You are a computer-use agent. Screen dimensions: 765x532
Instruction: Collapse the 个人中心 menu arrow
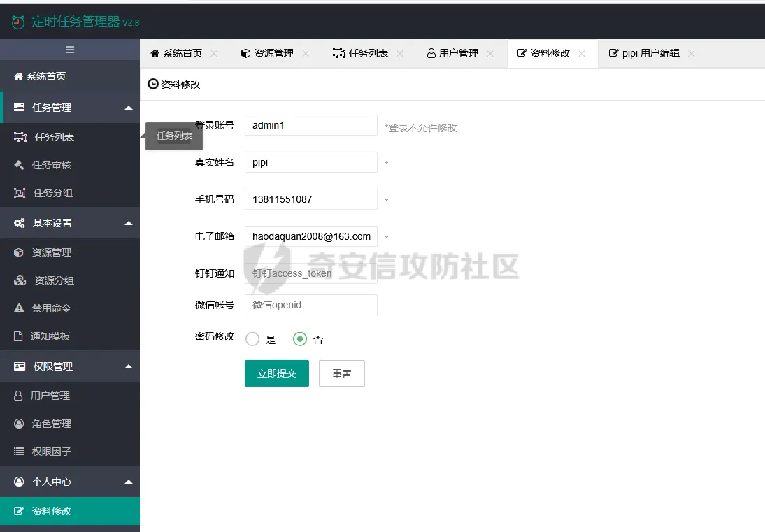pos(129,482)
